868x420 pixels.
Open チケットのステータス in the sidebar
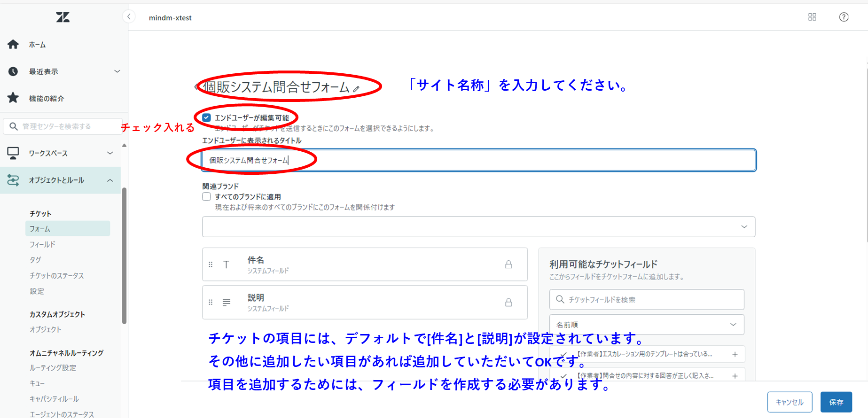(56, 276)
